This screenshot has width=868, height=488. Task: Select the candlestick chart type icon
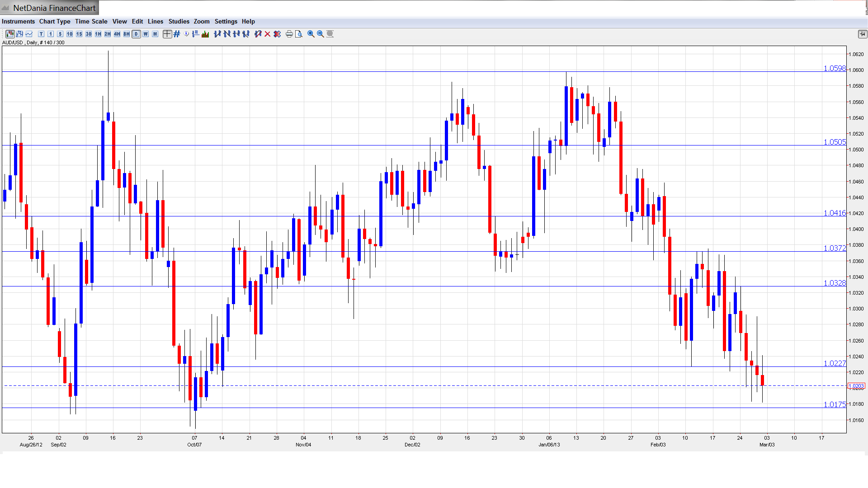10,34
